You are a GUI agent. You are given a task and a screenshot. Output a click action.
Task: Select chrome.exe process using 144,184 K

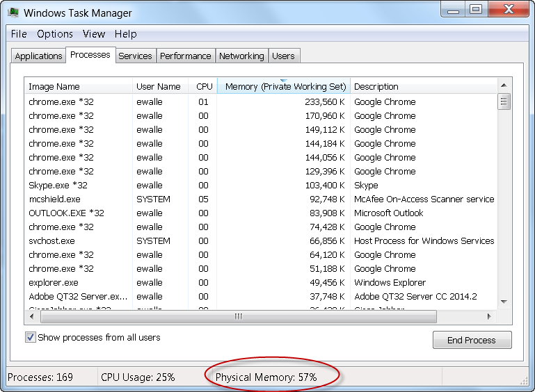261,144
